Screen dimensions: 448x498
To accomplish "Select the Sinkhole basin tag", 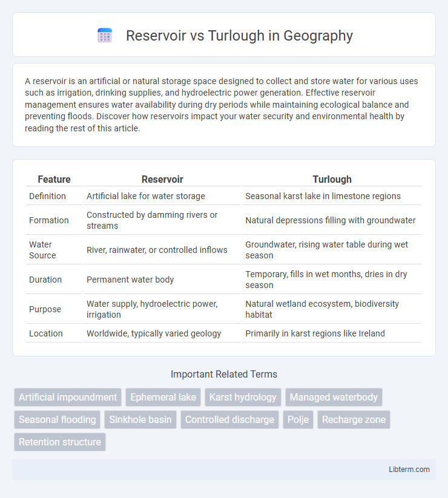I will 140,419.
